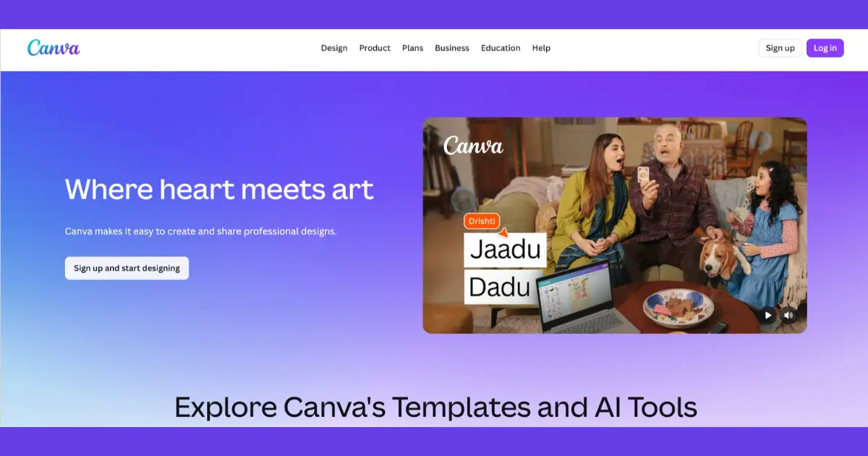Open the Product menu
Screen dimensions: 868x456
(374, 48)
